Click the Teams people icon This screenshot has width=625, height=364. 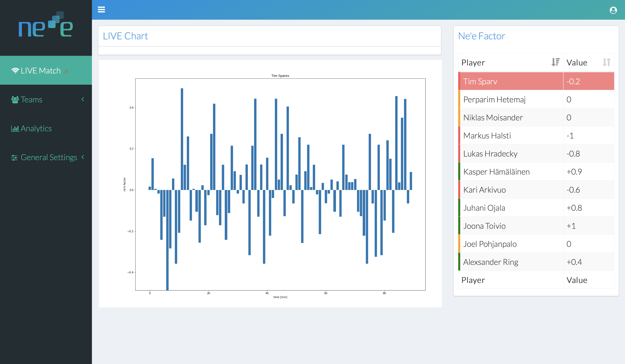(x=15, y=100)
